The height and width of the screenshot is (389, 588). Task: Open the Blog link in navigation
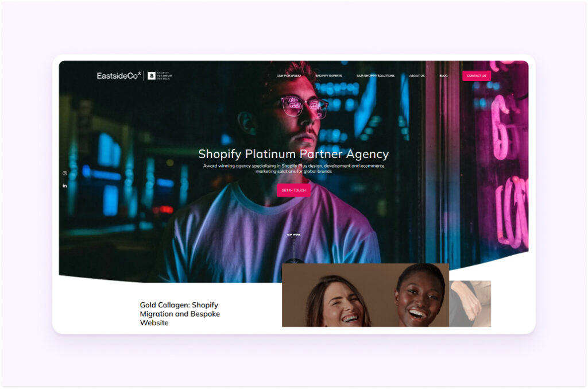pos(443,76)
